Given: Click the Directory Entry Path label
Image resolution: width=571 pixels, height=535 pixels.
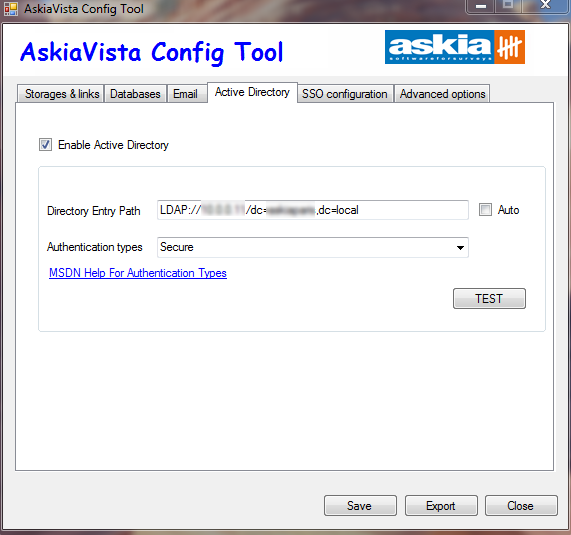Looking at the screenshot, I should [94, 211].
